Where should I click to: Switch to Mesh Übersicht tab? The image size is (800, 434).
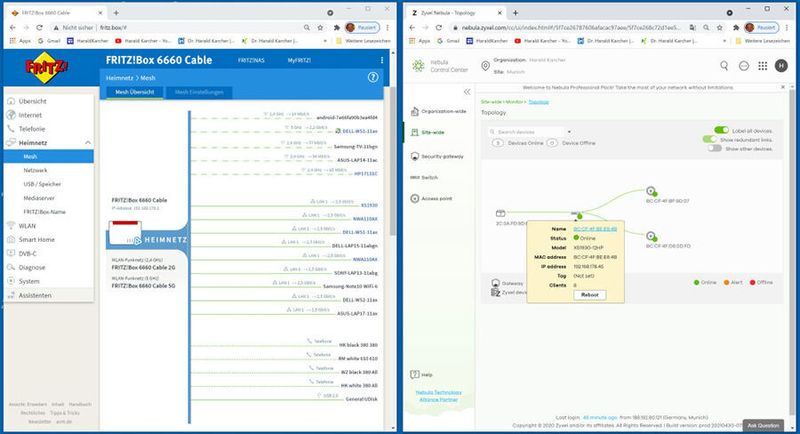135,92
